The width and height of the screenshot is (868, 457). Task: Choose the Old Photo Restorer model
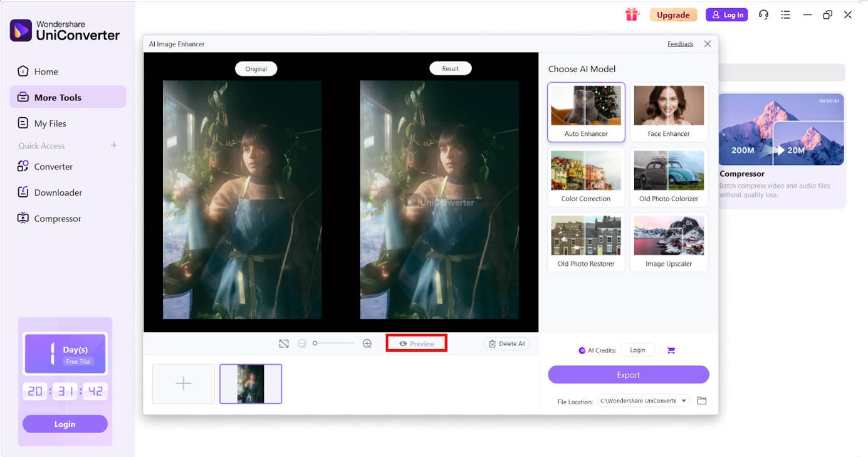[x=586, y=243]
